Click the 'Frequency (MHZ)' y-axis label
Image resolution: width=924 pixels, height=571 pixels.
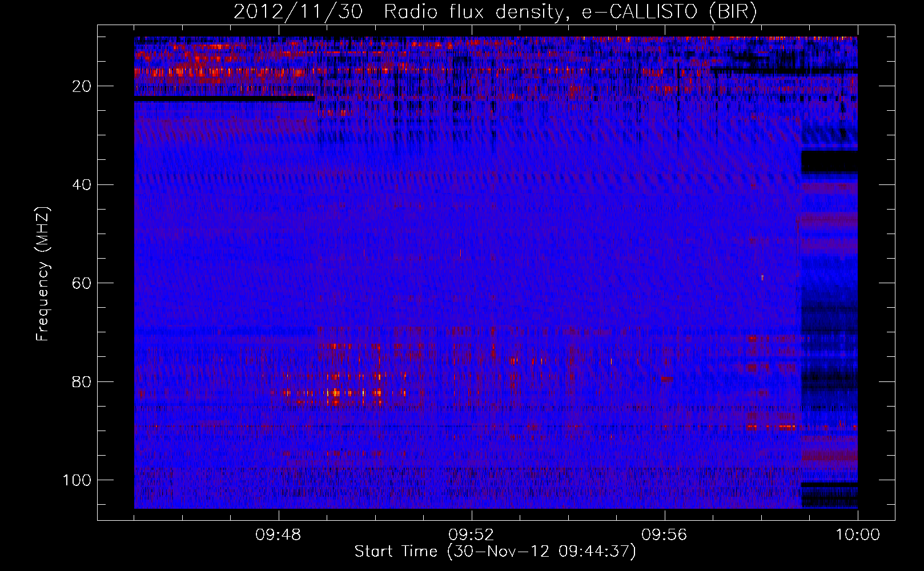point(43,274)
